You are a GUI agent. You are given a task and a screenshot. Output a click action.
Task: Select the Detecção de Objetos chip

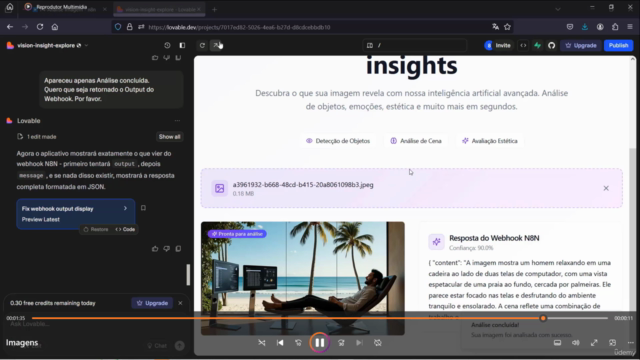pos(338,141)
